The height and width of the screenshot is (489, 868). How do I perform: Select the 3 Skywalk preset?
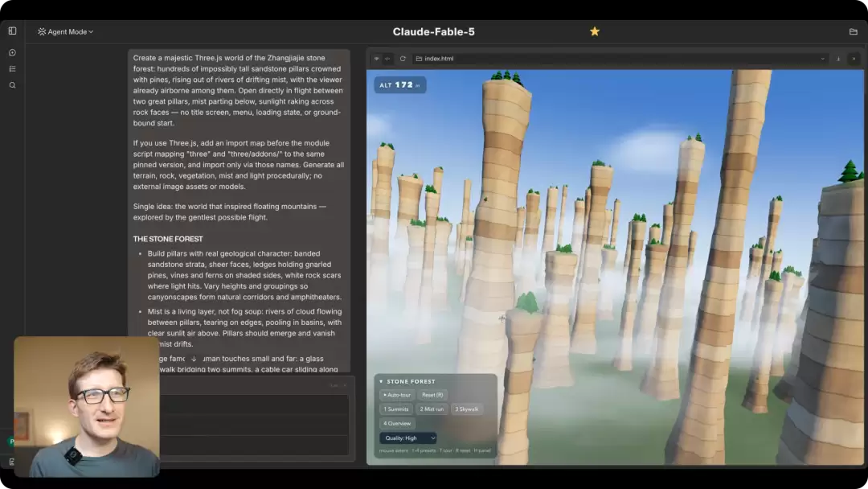pyautogui.click(x=467, y=409)
